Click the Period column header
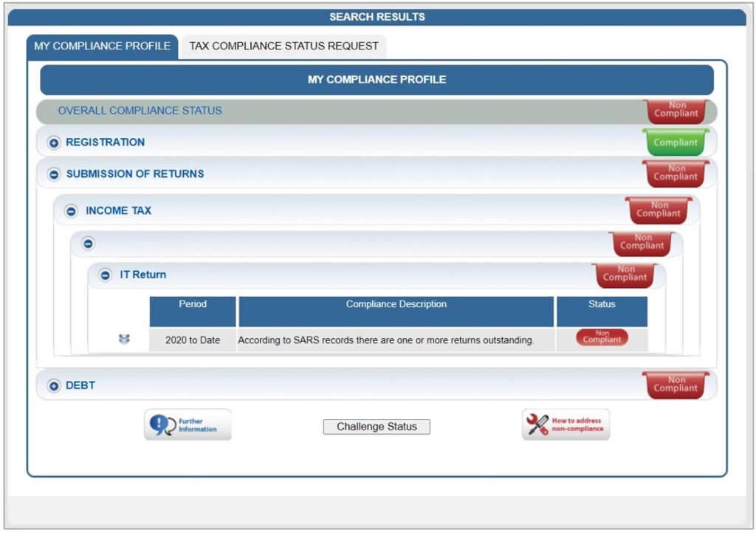This screenshot has width=756, height=533. (x=193, y=311)
